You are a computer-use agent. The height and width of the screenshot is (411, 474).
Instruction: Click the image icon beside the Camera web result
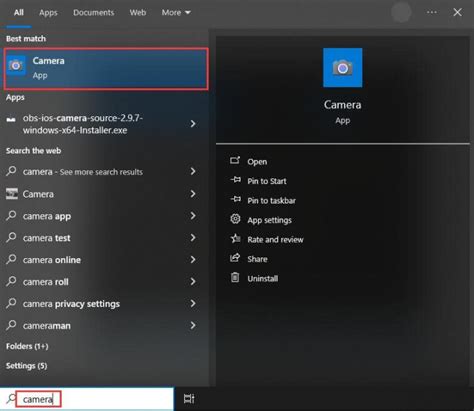click(x=12, y=194)
